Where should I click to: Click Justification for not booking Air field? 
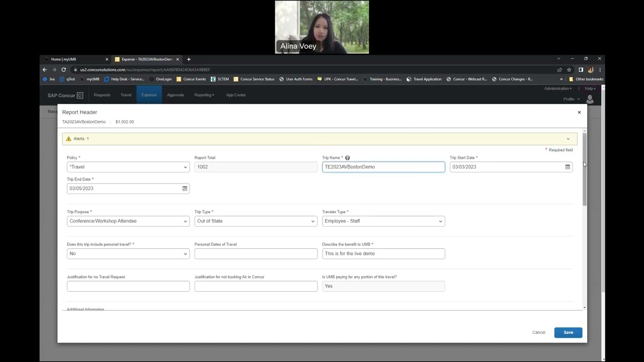click(x=256, y=286)
